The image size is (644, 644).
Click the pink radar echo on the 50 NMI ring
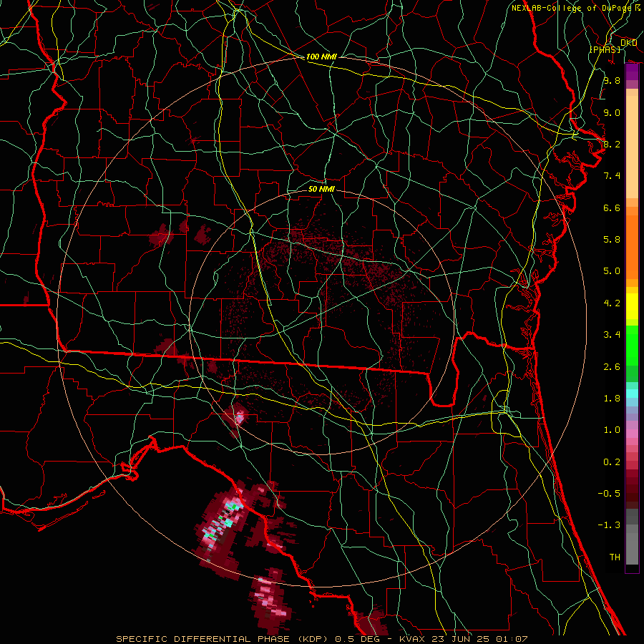pyautogui.click(x=239, y=418)
